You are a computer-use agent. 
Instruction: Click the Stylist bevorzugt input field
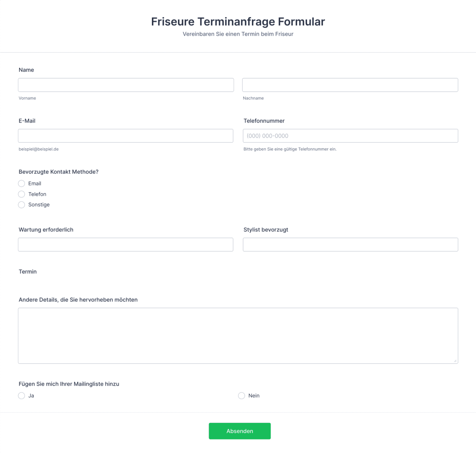click(350, 245)
